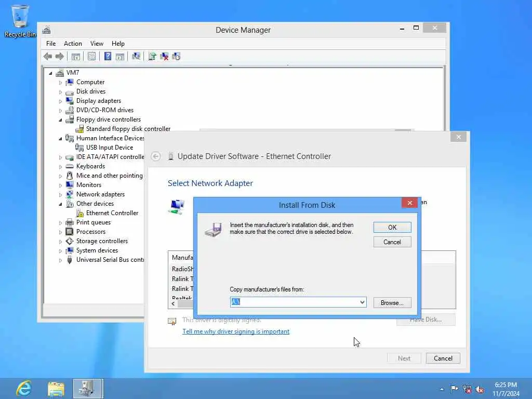Viewport: 532px width, 399px height.
Task: Select the Keyboards category
Action: [x=90, y=166]
